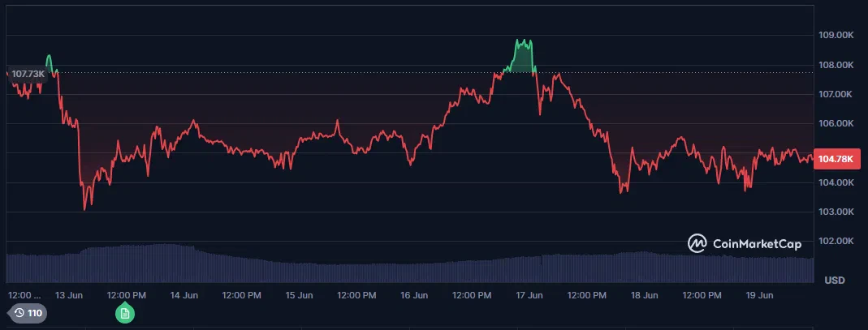Select the 102.00K price axis label
868x330 pixels.
[x=836, y=241]
